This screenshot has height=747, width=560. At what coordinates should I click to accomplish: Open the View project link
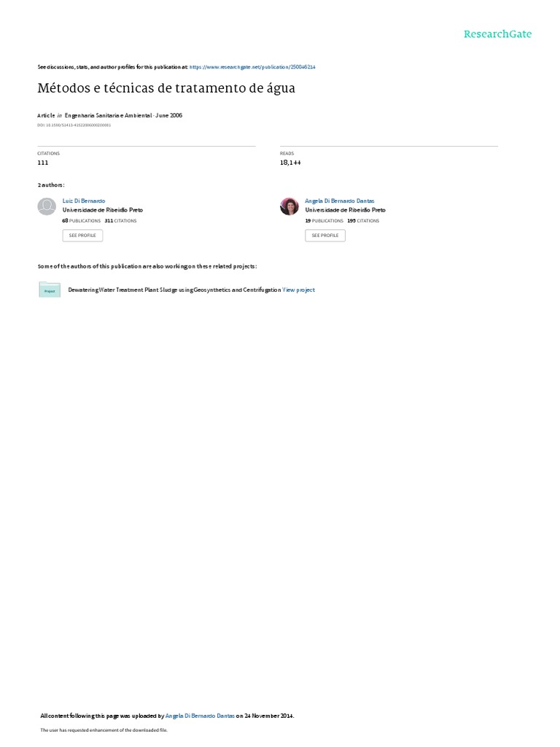(298, 290)
